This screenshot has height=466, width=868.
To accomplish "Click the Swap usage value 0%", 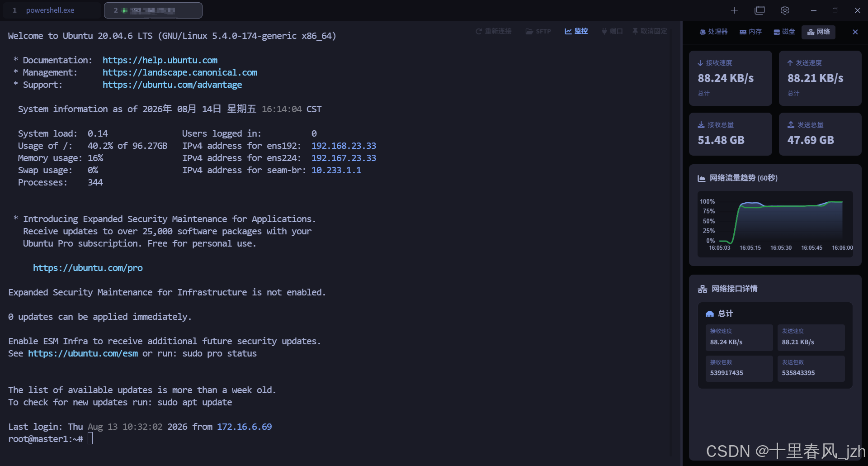I will (x=93, y=170).
